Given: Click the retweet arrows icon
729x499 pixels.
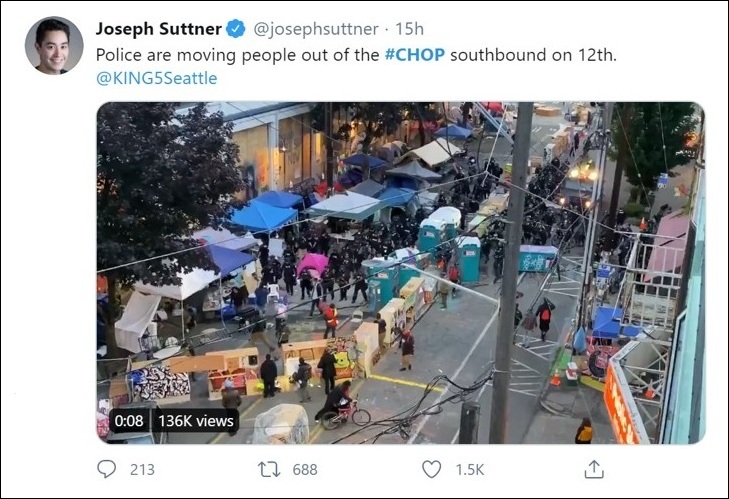Looking at the screenshot, I should point(269,469).
